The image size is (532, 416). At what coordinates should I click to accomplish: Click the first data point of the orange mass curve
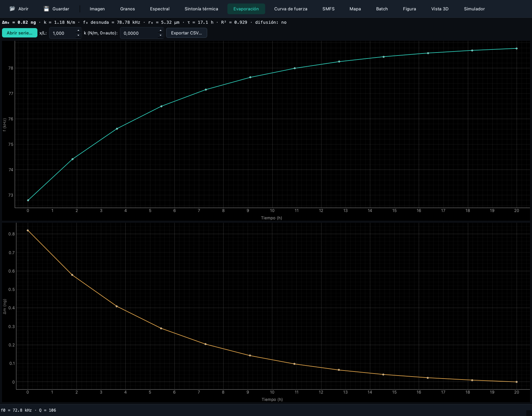(28, 230)
